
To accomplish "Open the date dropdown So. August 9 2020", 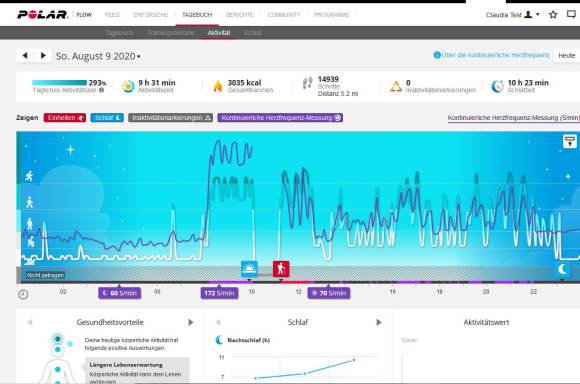I will (98, 56).
